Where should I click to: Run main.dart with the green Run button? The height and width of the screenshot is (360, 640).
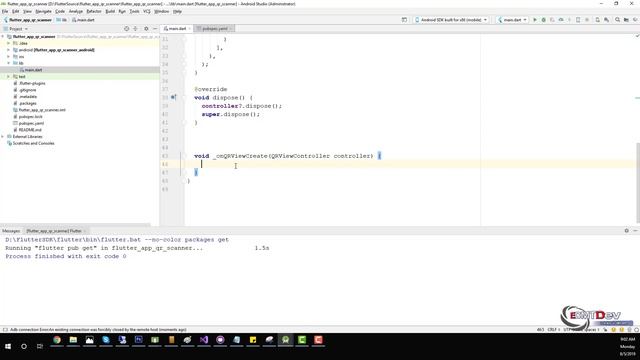click(x=535, y=20)
